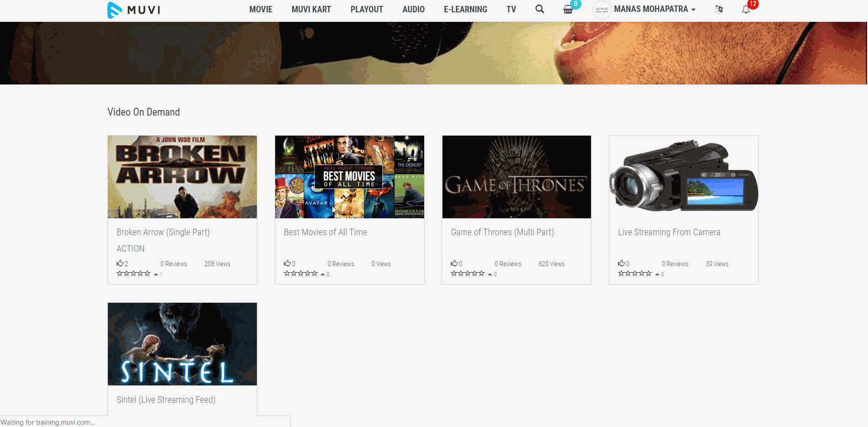Open the MOVIE menu
The image size is (868, 427).
coord(261,10)
